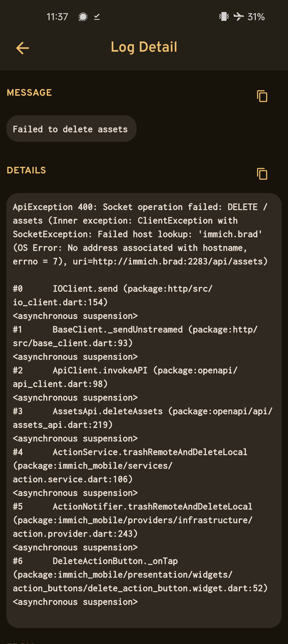Tap the DETAILS section heading
The image size is (288, 644).
point(26,170)
